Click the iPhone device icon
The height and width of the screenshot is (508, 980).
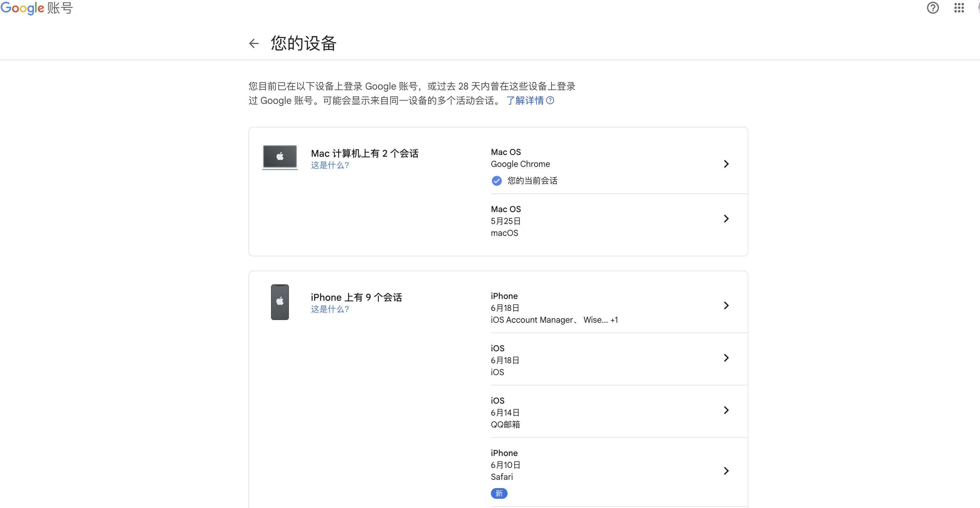pyautogui.click(x=280, y=302)
